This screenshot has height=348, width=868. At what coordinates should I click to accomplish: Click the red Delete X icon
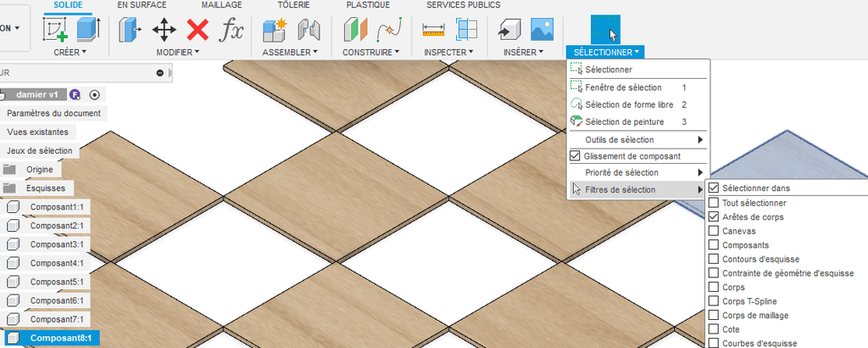click(x=198, y=30)
